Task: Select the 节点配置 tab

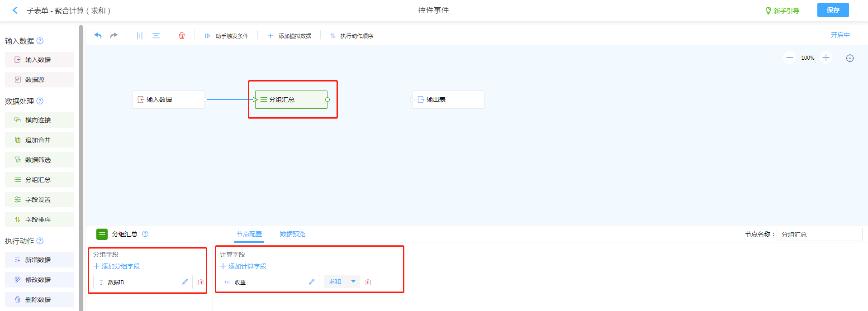Action: click(x=249, y=234)
